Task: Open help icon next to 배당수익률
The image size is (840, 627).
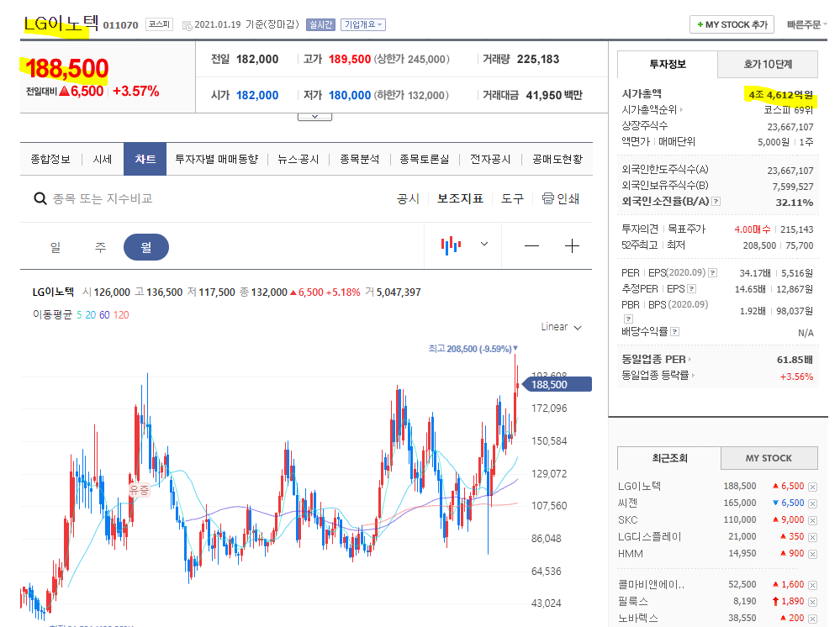Action: pos(675,332)
